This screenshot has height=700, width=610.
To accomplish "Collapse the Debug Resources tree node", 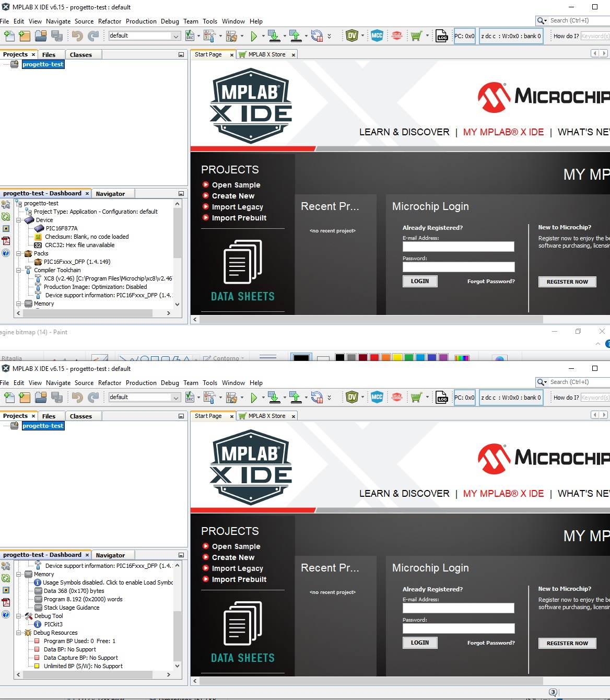I will pos(19,633).
